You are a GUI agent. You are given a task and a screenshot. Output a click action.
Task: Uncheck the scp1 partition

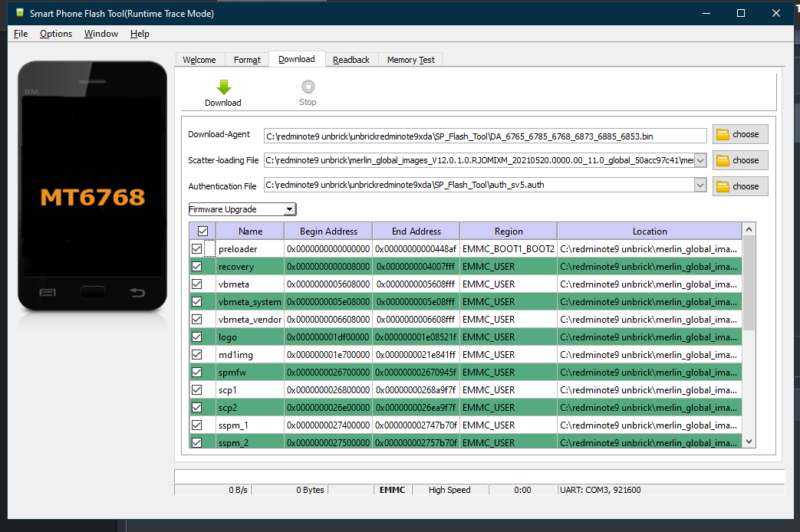[x=196, y=389]
